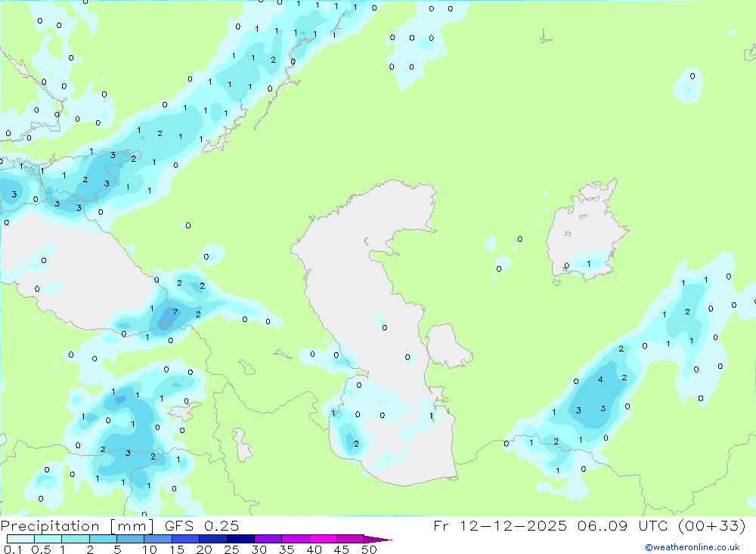
Task: Click the Precipitation [mm] GFS 0.25 title
Action: (x=119, y=525)
